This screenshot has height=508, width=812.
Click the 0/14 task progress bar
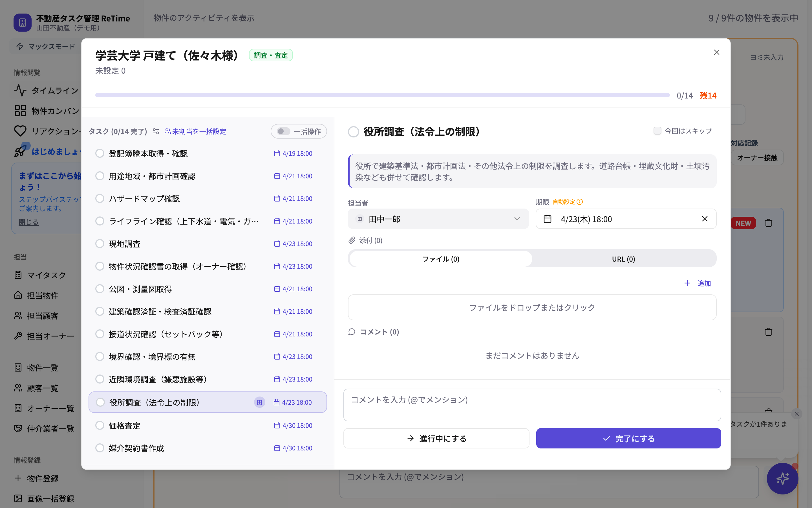click(x=383, y=95)
